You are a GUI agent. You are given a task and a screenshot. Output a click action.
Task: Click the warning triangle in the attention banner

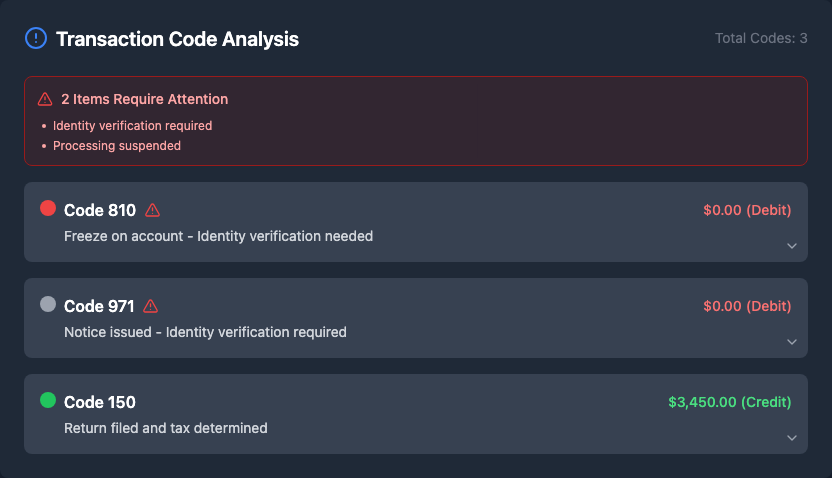[x=45, y=99]
